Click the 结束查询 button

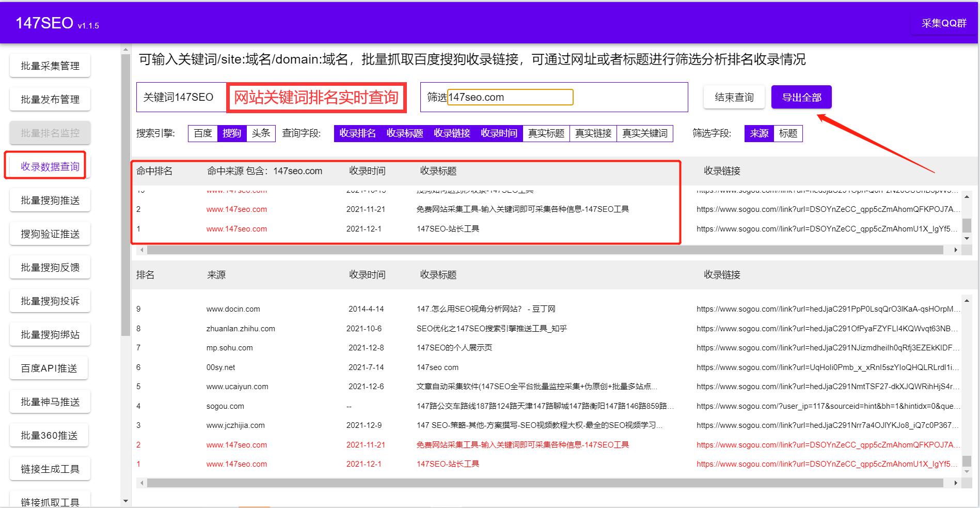pos(734,97)
